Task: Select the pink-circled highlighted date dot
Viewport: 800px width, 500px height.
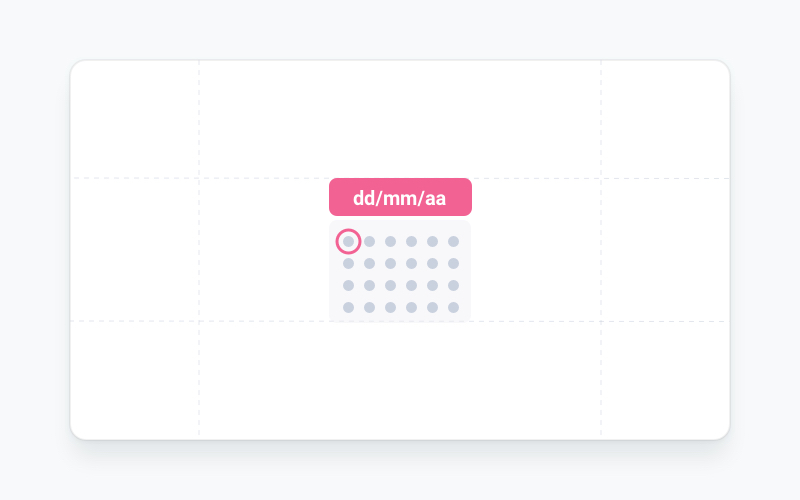Action: click(348, 241)
